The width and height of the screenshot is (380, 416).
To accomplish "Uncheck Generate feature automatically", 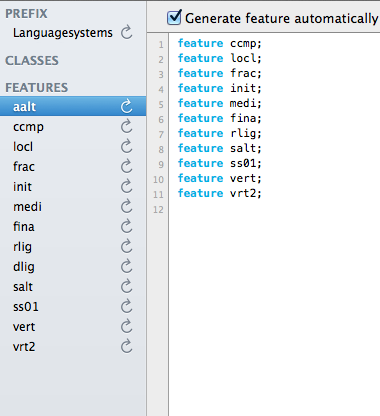I will click(x=174, y=17).
